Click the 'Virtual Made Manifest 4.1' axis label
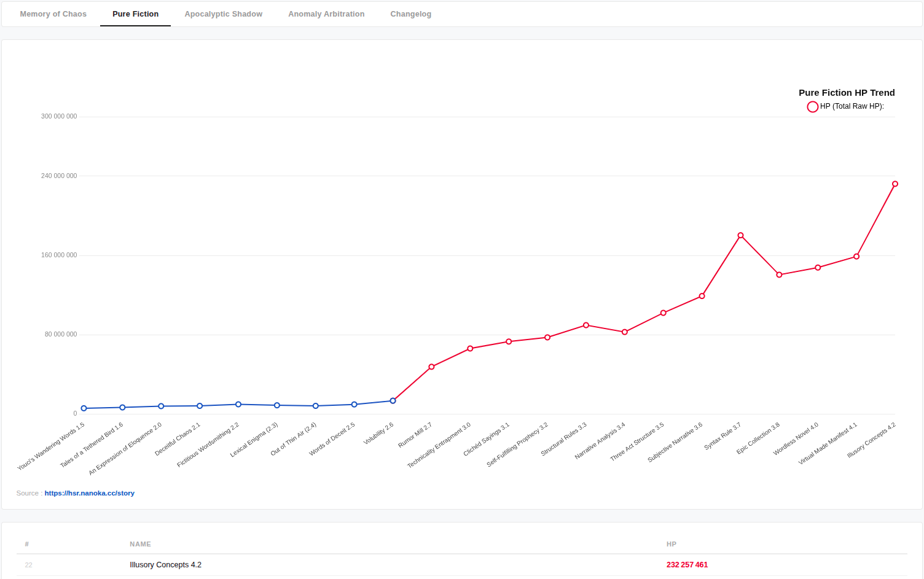This screenshot has width=924, height=579. [828, 443]
